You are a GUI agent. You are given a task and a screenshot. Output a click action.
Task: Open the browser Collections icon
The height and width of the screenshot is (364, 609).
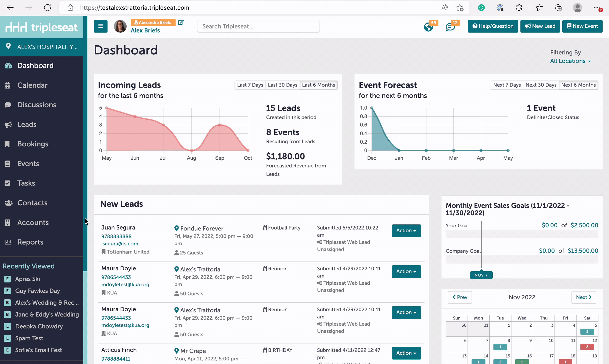coord(558,8)
